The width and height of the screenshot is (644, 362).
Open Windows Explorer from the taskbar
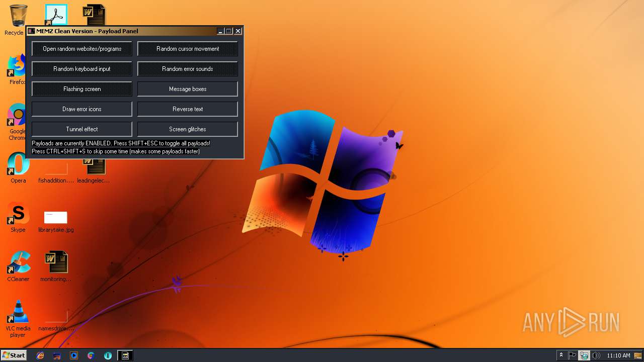coord(57,355)
